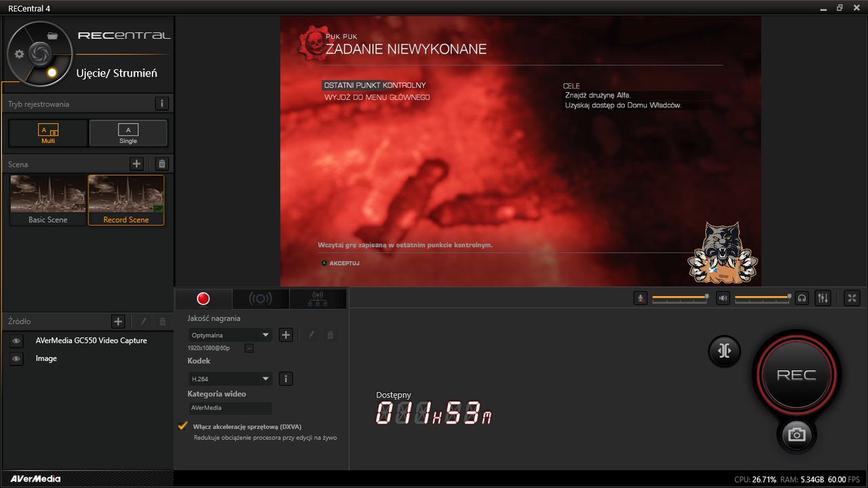Viewport: 868px width, 488px height.
Task: Adjust the microphone volume slider
Action: coord(681,298)
